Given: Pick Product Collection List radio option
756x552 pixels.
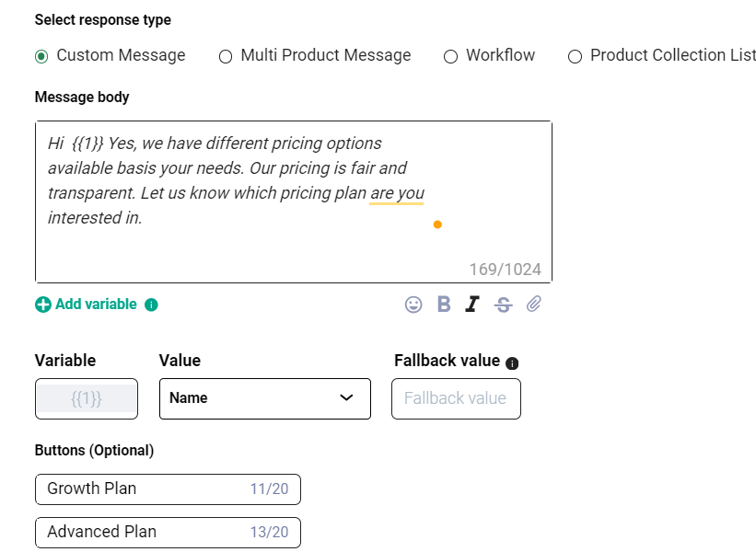Looking at the screenshot, I should [x=575, y=56].
